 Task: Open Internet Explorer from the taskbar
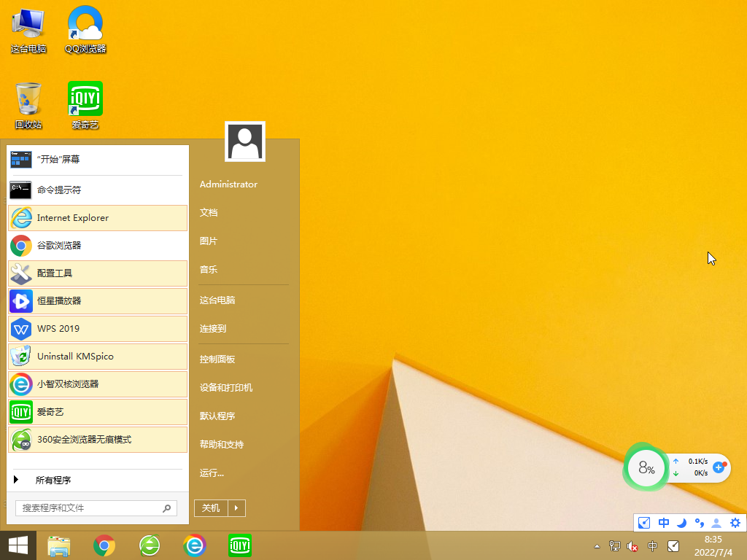(x=194, y=545)
